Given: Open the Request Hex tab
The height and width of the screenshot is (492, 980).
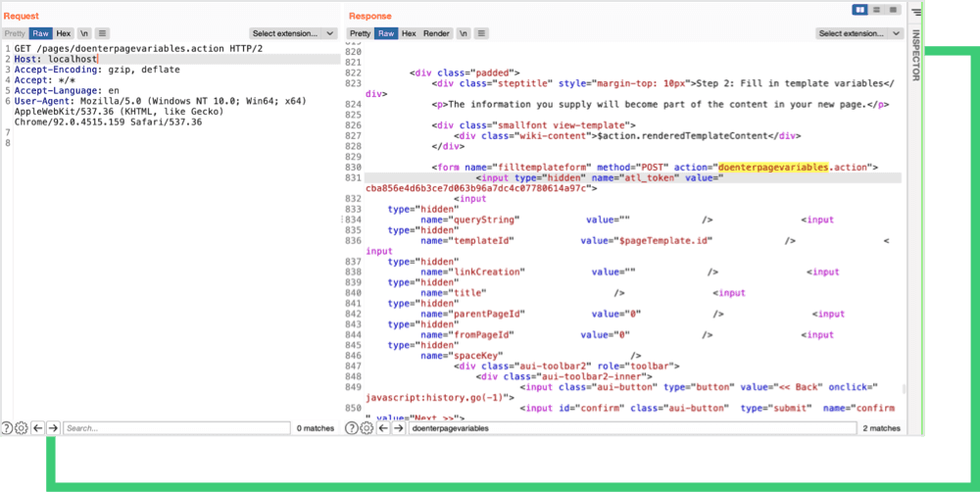Looking at the screenshot, I should pos(63,33).
